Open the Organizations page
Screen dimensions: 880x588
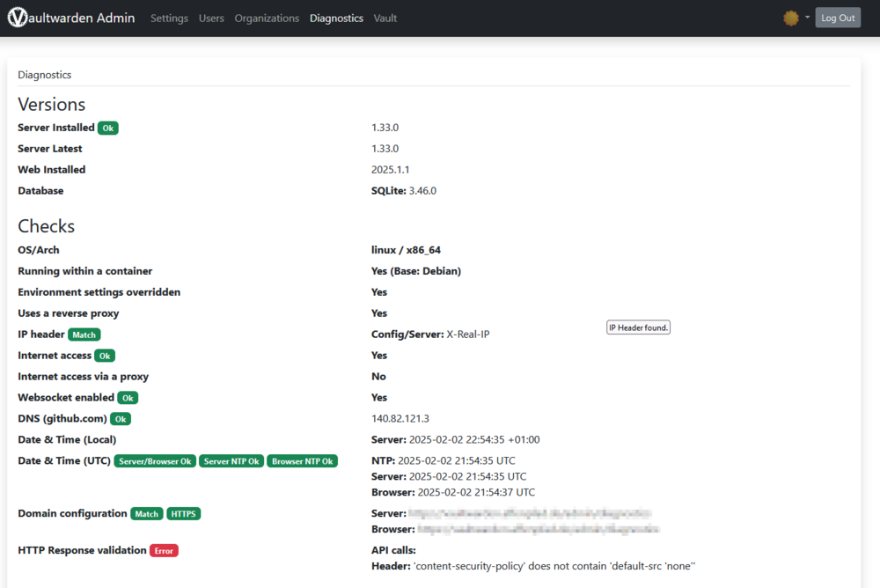[267, 18]
